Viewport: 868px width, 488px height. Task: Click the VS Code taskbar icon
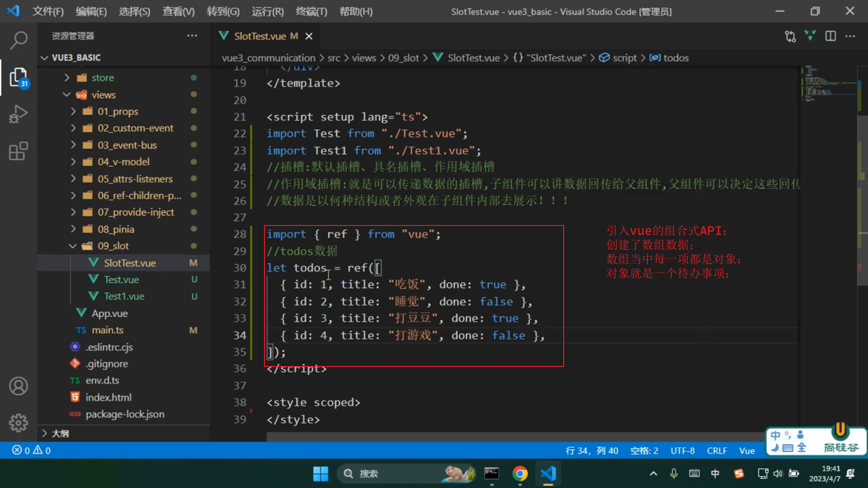[x=548, y=474]
